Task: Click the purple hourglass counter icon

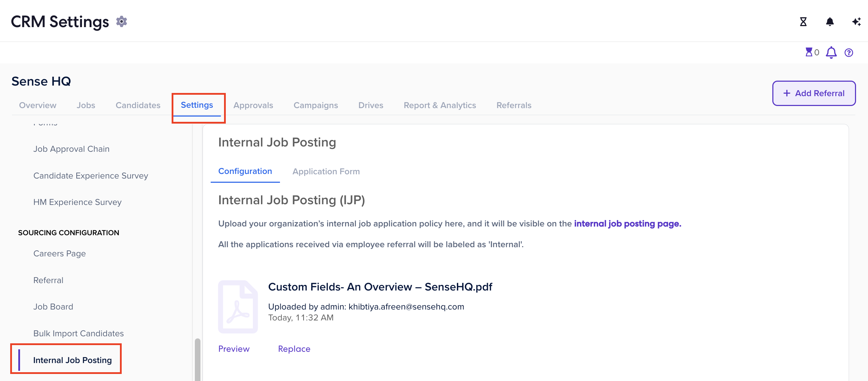Action: pyautogui.click(x=809, y=52)
